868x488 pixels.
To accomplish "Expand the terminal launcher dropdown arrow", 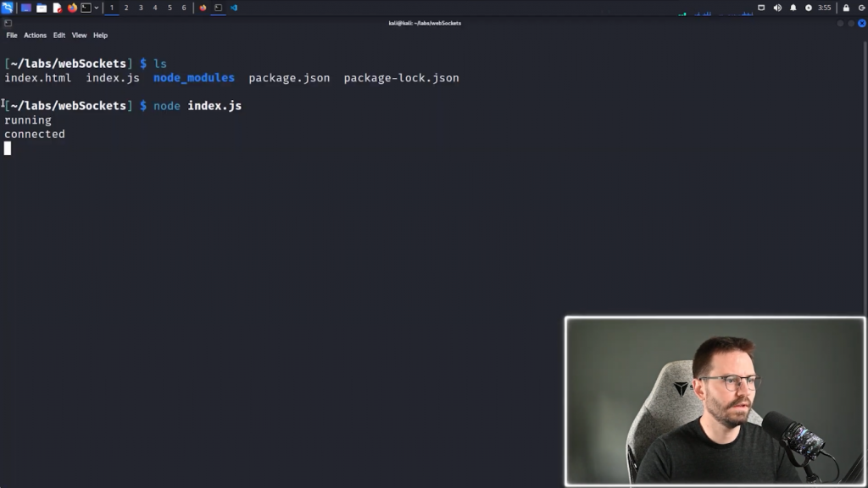I will (x=97, y=8).
